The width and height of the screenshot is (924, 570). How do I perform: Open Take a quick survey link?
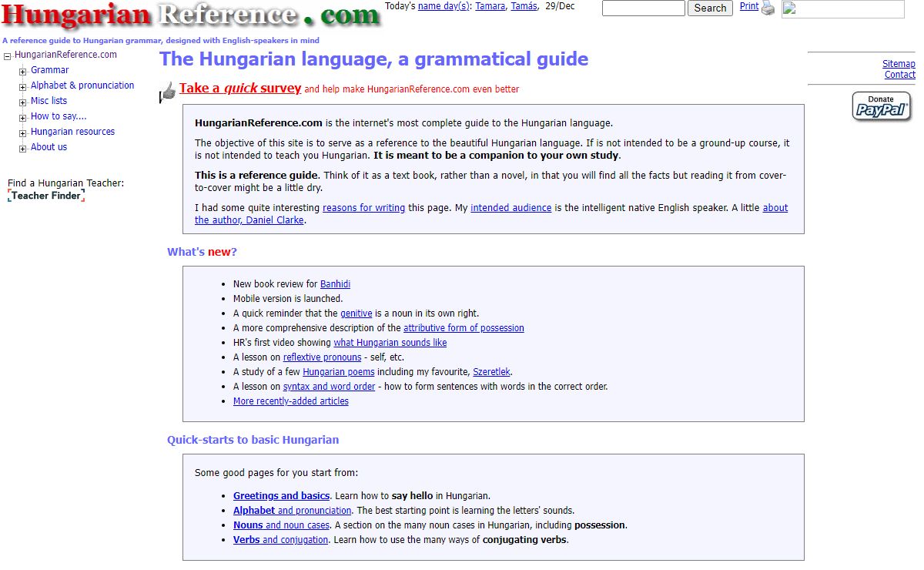click(240, 88)
